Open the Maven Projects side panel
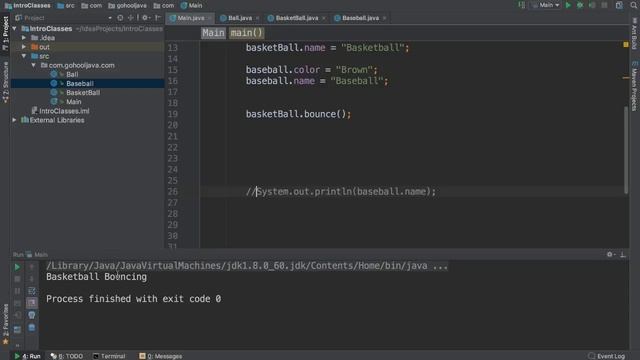640x360 pixels. tap(634, 86)
